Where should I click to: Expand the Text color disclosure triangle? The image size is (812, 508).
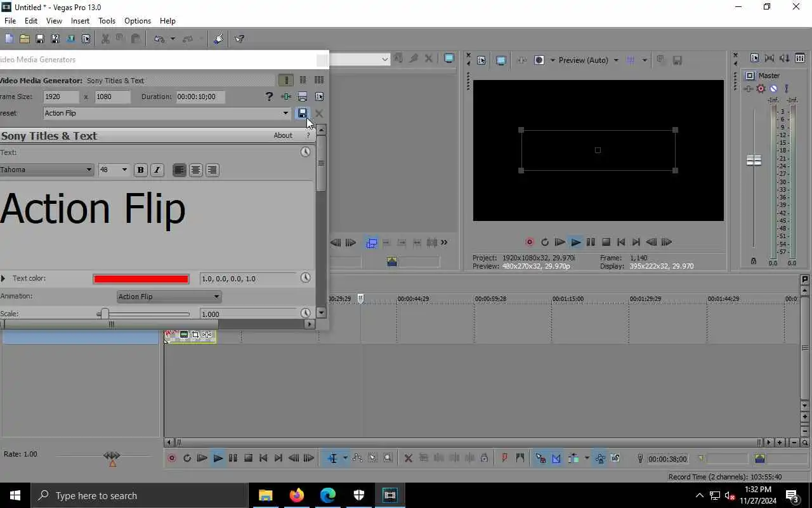pyautogui.click(x=3, y=278)
